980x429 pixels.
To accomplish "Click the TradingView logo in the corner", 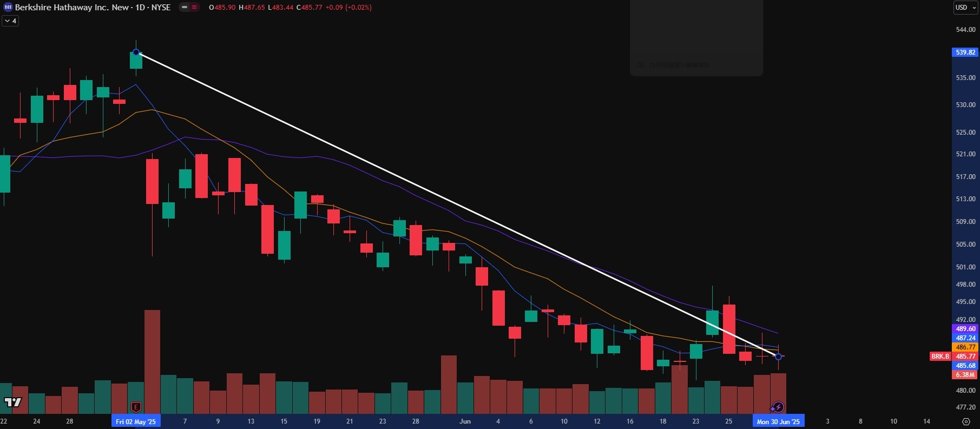I will point(13,402).
